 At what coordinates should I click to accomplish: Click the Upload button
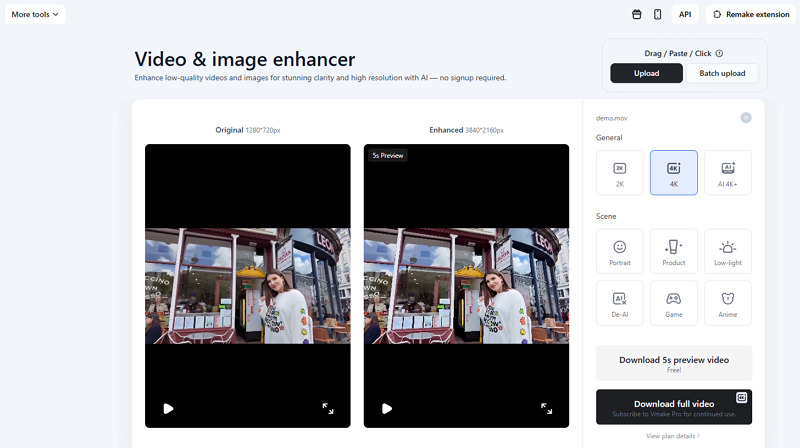[x=646, y=73]
